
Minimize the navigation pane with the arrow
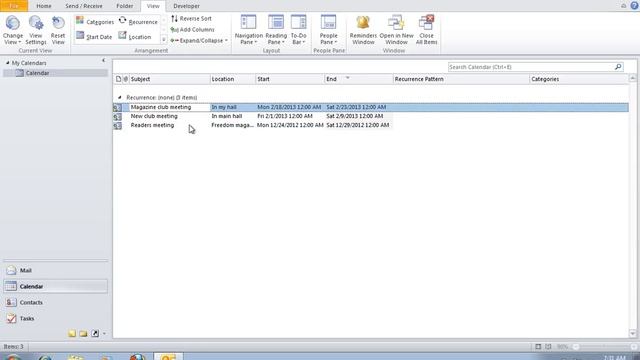pyautogui.click(x=103, y=60)
